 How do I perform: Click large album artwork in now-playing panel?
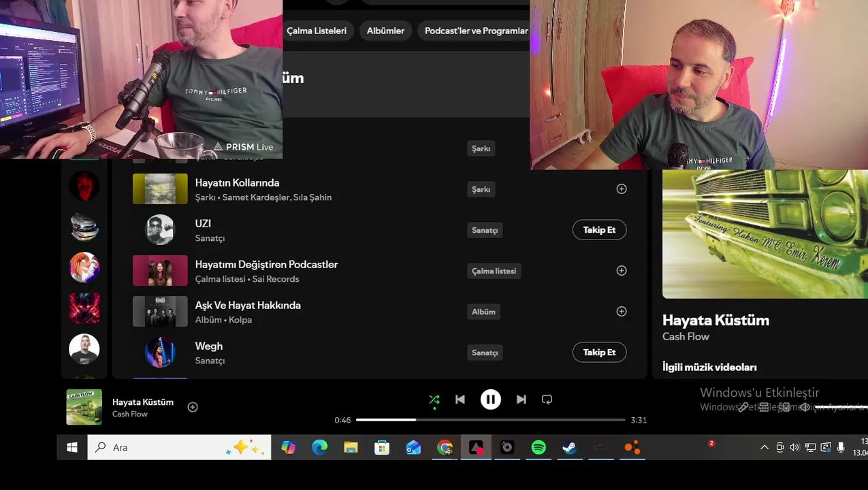765,233
